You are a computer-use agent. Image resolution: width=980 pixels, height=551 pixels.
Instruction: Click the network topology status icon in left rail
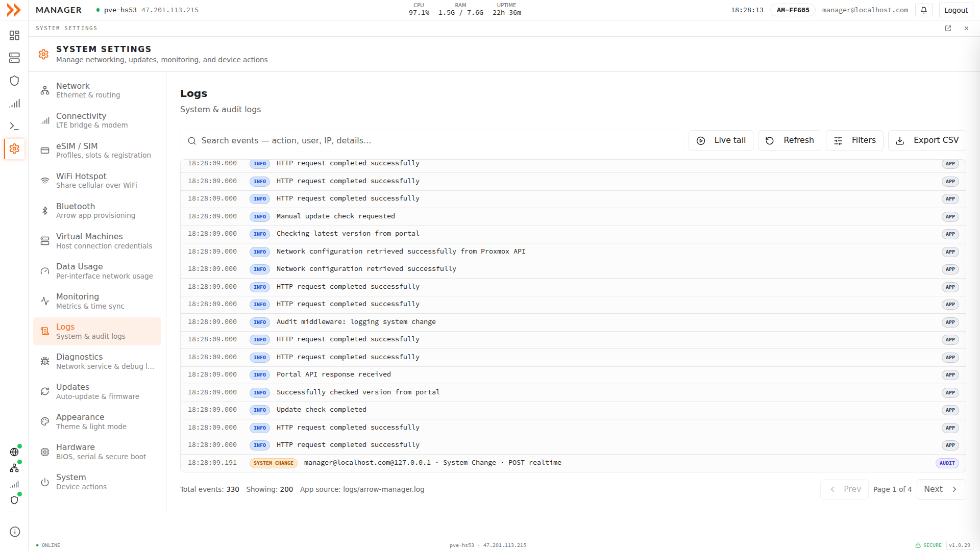14,468
